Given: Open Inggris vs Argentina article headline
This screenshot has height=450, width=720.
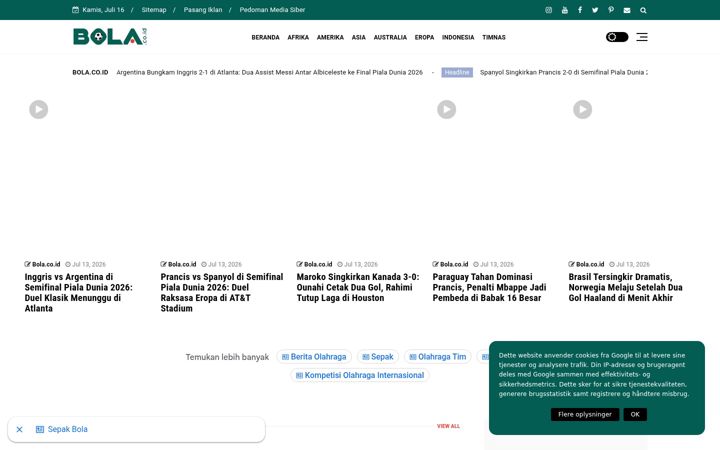Looking at the screenshot, I should [79, 292].
